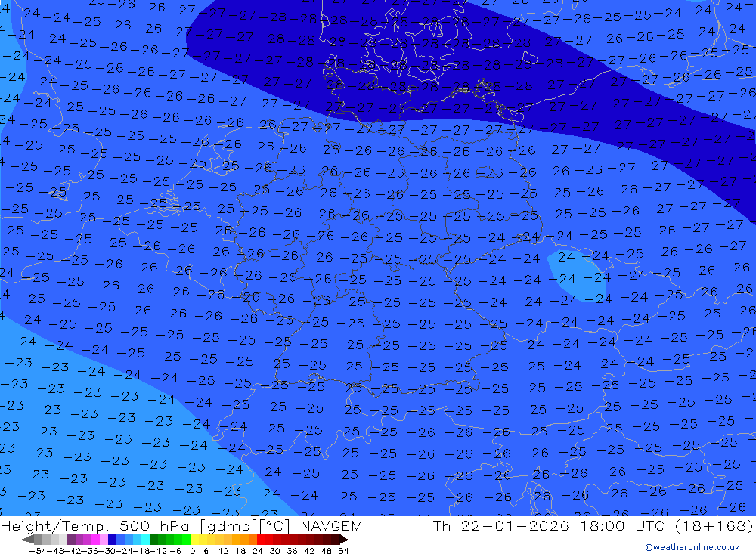Click the dark maroon right arrow end of legend
756x554 pixels.
pos(343,540)
